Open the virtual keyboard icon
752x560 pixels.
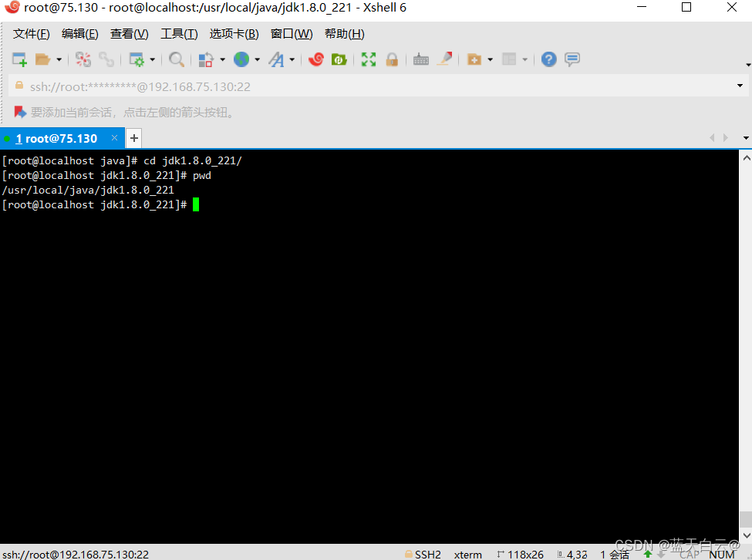pyautogui.click(x=420, y=59)
